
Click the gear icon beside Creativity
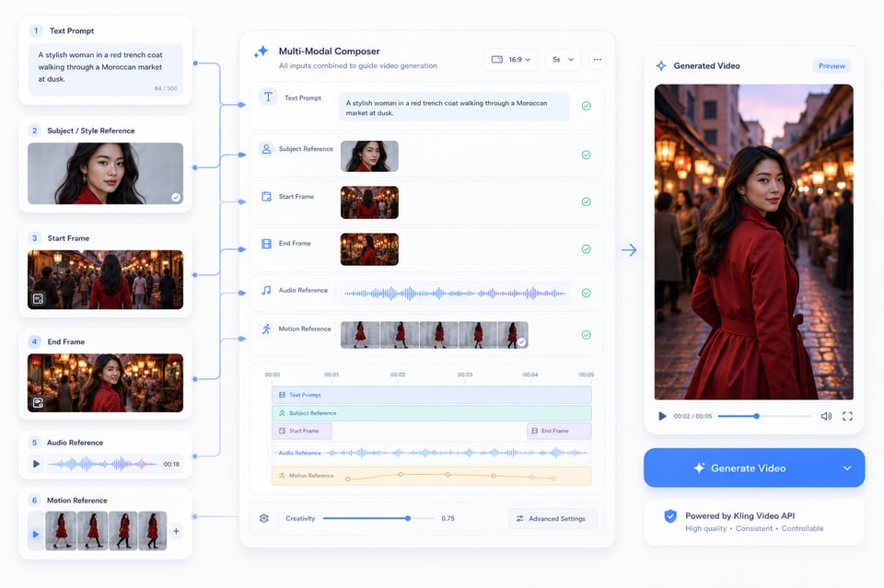[x=264, y=518]
